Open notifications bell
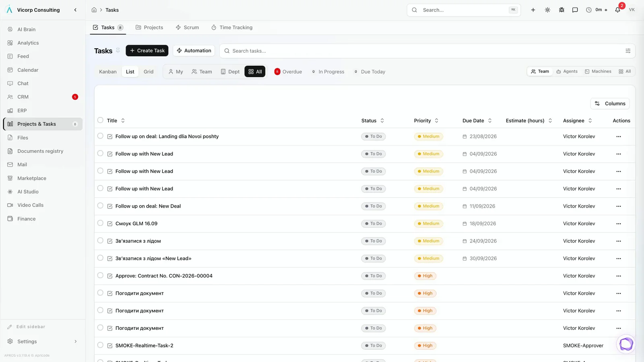 pyautogui.click(x=617, y=10)
